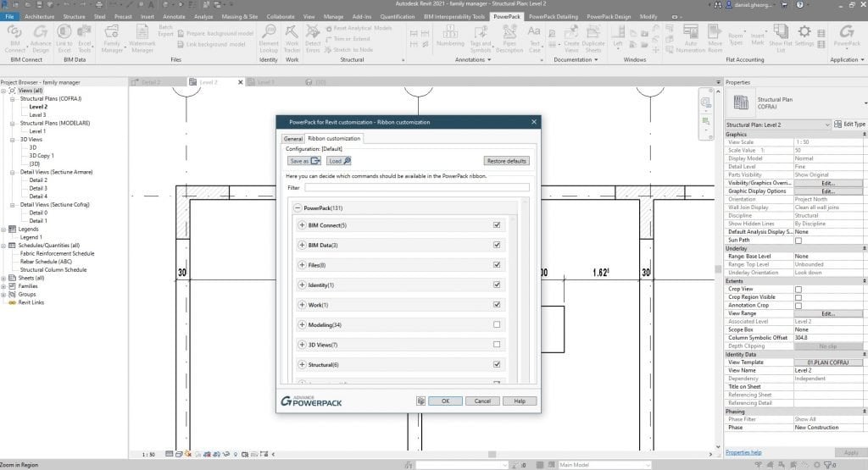Image resolution: width=868 pixels, height=470 pixels.
Task: Run the Detect Errors tool
Action: pos(313,37)
